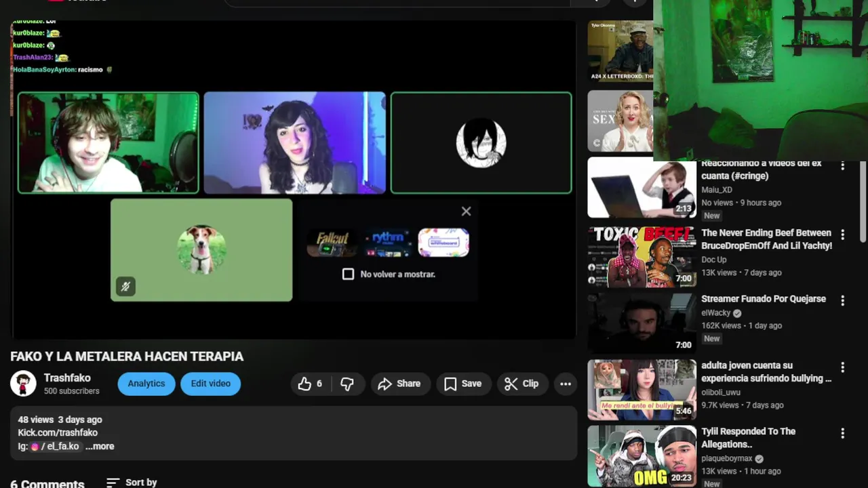Share the video
The height and width of the screenshot is (488, 868).
pyautogui.click(x=399, y=384)
